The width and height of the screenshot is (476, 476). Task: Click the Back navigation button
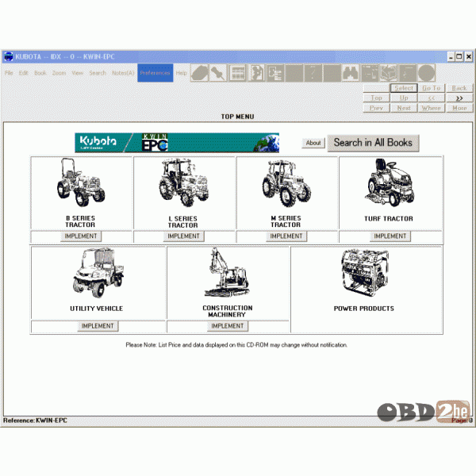[459, 88]
